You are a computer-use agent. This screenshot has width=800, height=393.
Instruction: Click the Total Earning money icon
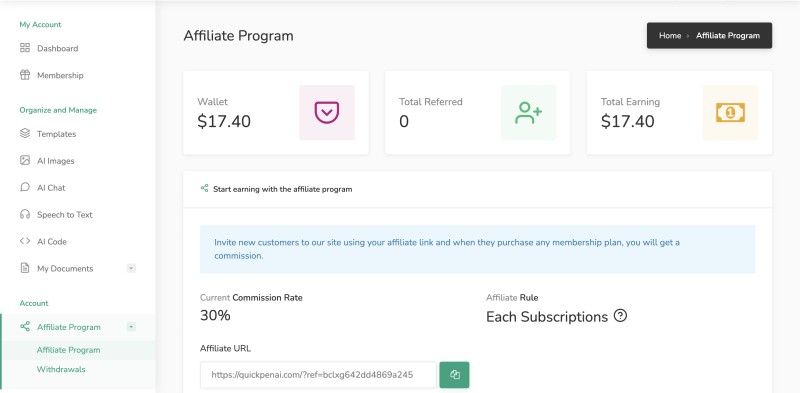tap(730, 112)
